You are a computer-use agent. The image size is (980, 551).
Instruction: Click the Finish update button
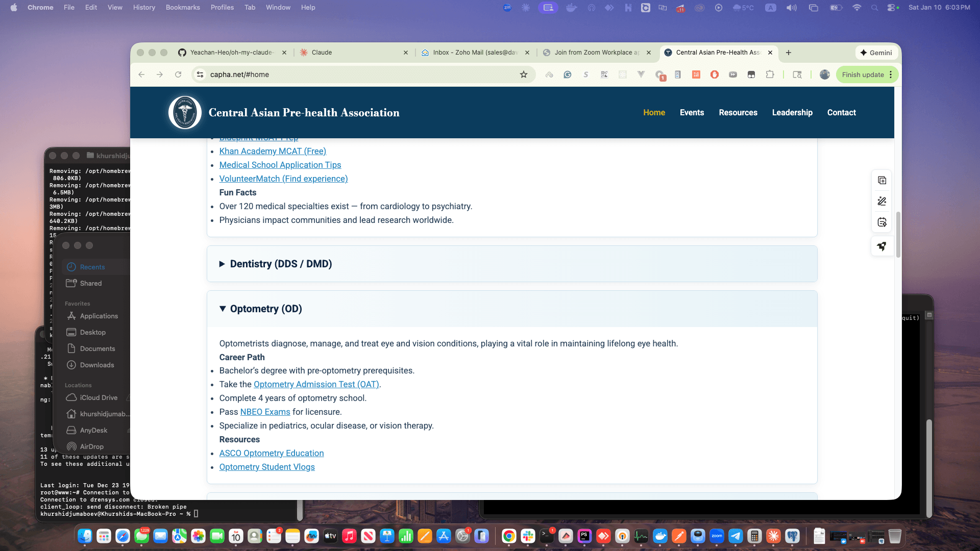pos(863,74)
